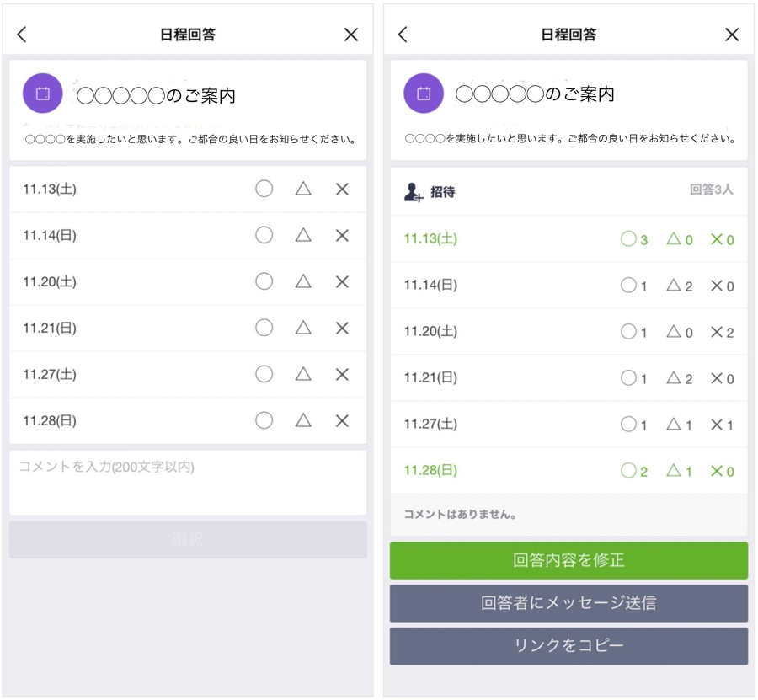
Task: Tap back arrow on left schedule screen
Action: [23, 35]
